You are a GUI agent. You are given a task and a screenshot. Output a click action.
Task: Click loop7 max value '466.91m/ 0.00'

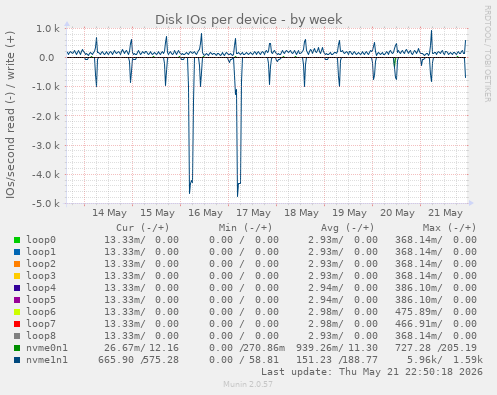tap(436, 324)
